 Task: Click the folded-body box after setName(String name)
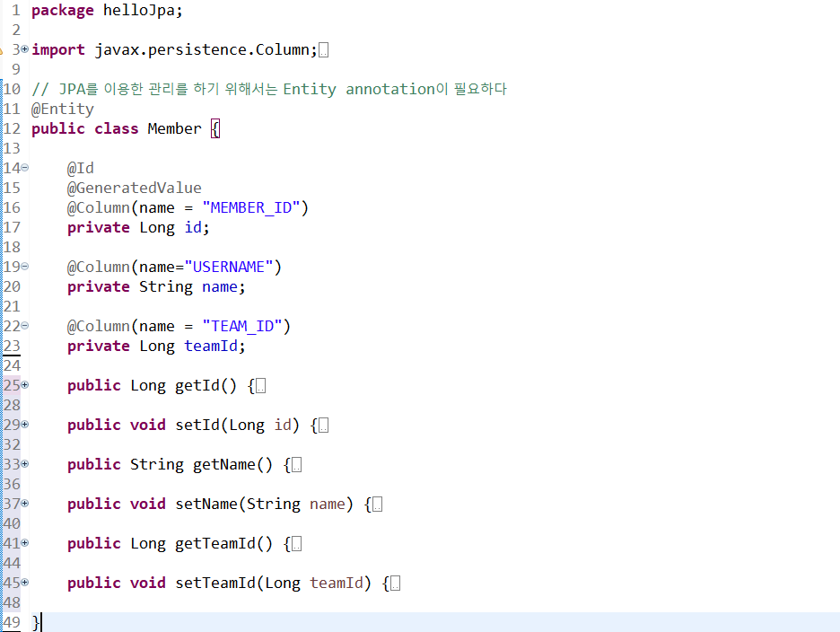click(378, 505)
